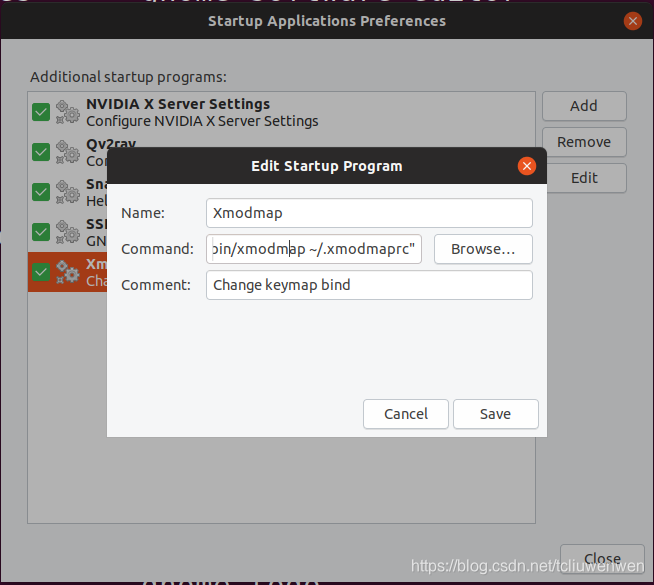654x585 pixels.
Task: Toggle the checkbox of the SS startup entry
Action: [x=41, y=232]
